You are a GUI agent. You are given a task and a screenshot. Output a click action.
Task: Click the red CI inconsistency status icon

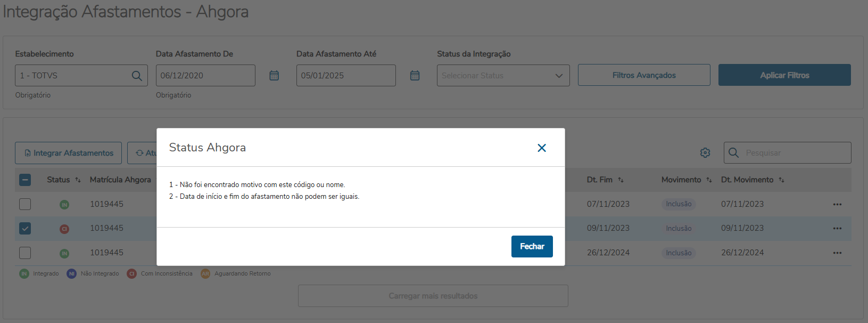click(x=64, y=229)
